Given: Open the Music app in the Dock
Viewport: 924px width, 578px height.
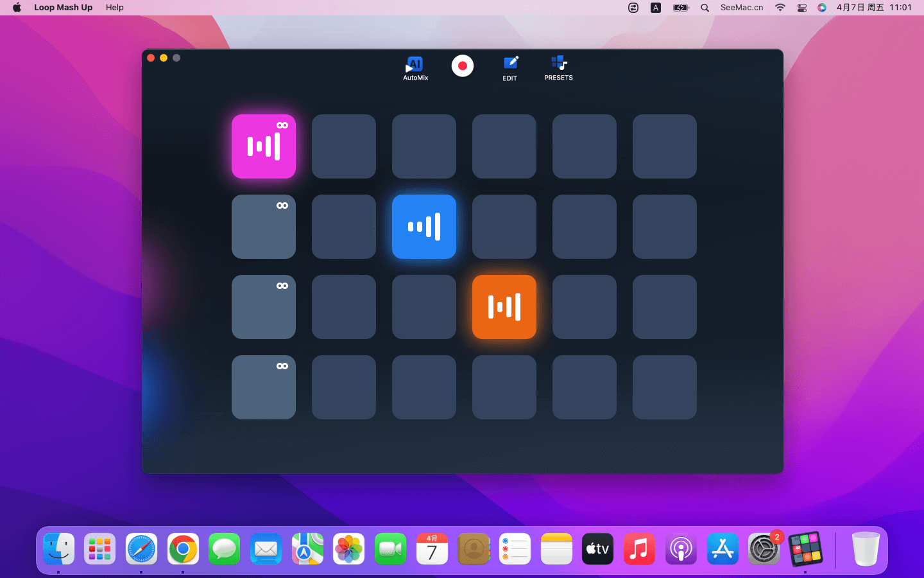Looking at the screenshot, I should (x=639, y=549).
